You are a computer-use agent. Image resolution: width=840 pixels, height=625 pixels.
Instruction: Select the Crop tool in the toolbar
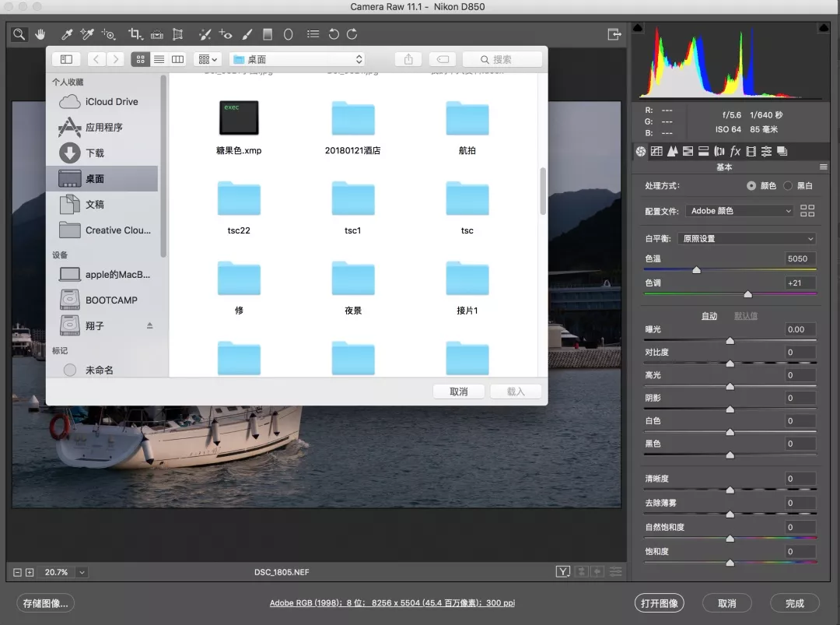(x=135, y=34)
